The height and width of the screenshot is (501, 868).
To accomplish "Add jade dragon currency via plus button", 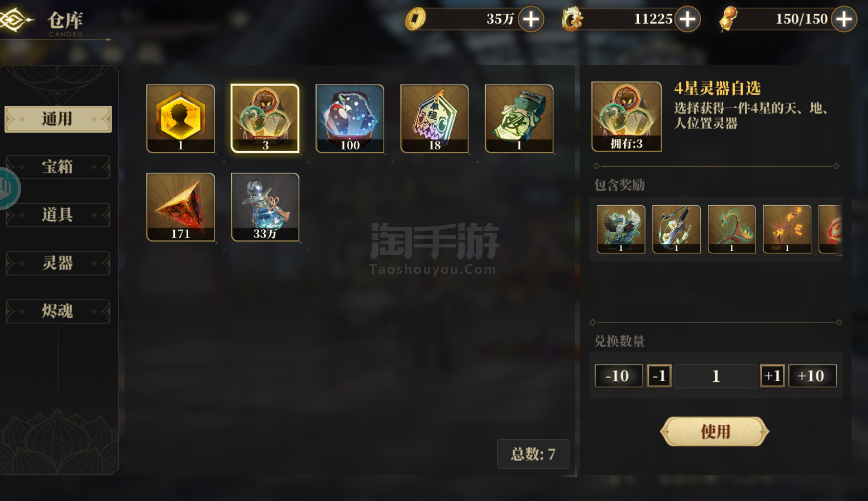I will click(688, 19).
